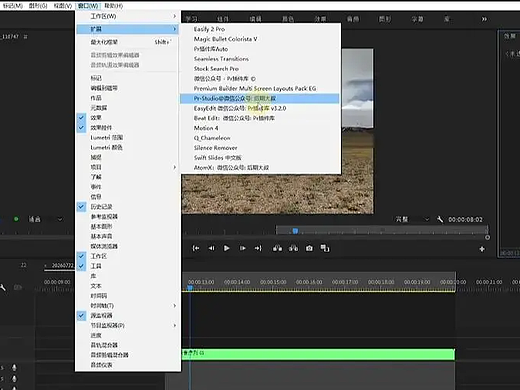Click the Mark In transport icon
The image size is (520, 390).
196,248
